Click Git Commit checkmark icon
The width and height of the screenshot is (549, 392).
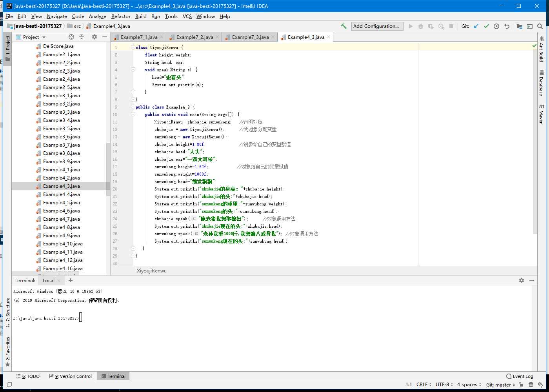click(x=486, y=26)
